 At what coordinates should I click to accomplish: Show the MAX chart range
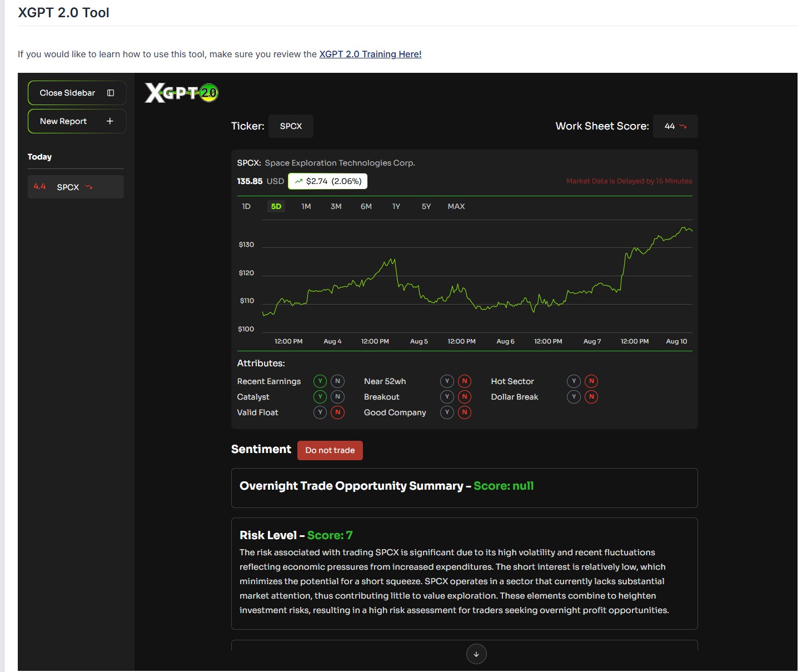456,206
